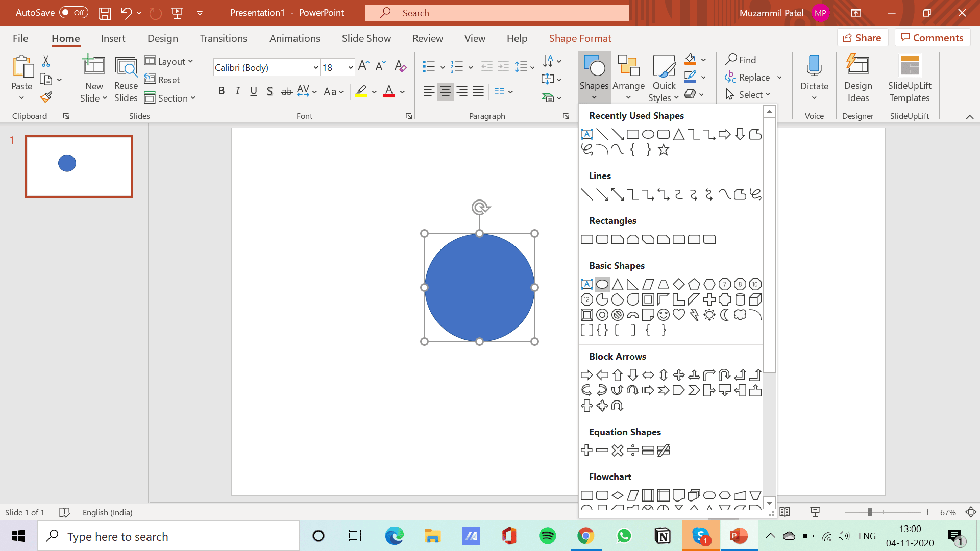Toggle the AutoSave switch
The height and width of the screenshot is (551, 980).
coord(73,13)
